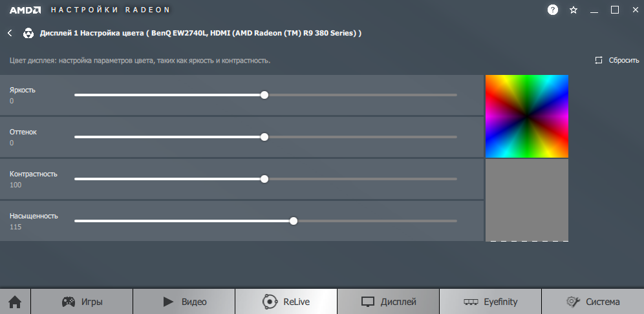This screenshot has width=644, height=314.
Task: Click the Оттенок slider handle
Action: (264, 137)
